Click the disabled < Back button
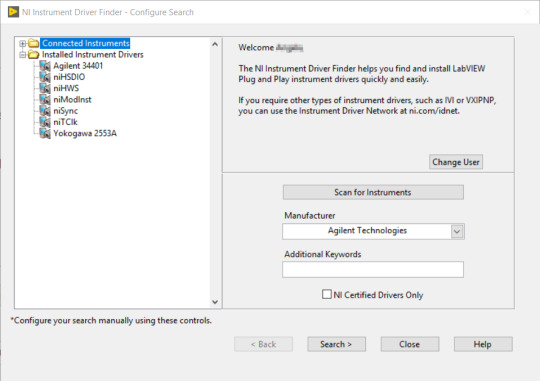The height and width of the screenshot is (381, 540). tap(263, 344)
